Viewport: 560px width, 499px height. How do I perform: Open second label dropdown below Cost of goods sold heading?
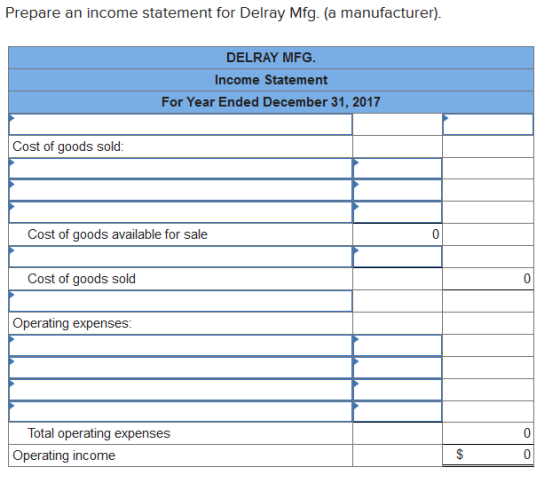click(180, 190)
